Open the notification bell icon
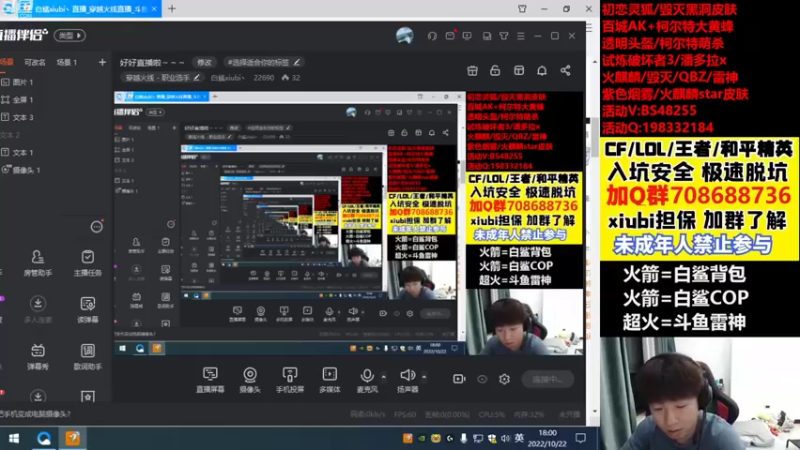Screen dimensions: 800x450 pos(542,70)
